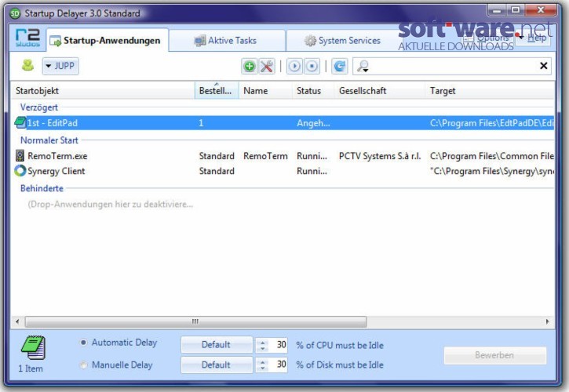Click the Bewerben apply button

[x=495, y=355]
